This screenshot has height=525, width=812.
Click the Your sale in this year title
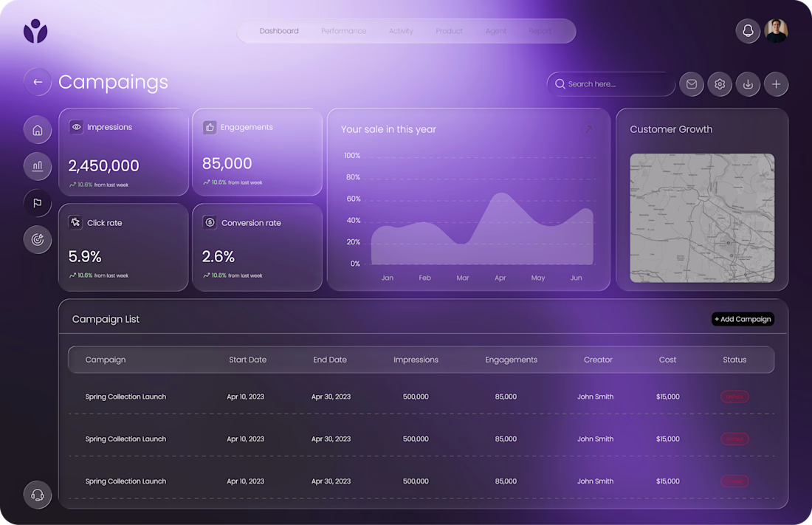[388, 129]
